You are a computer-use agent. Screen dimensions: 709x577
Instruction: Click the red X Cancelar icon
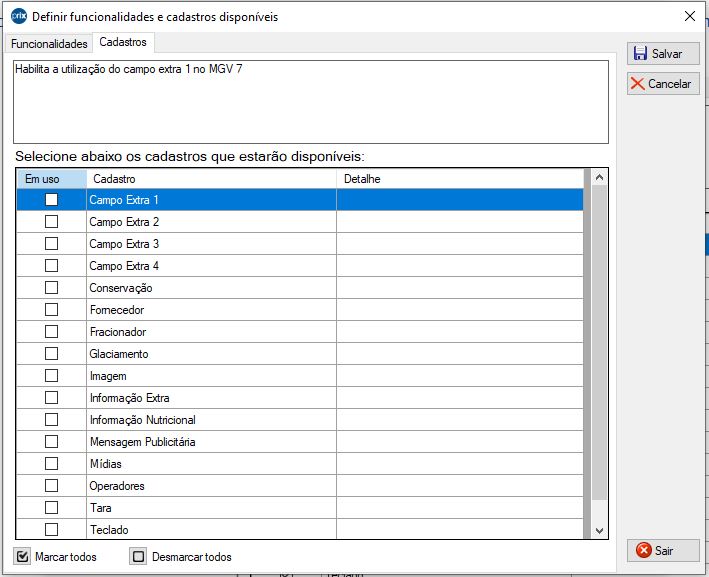(638, 84)
